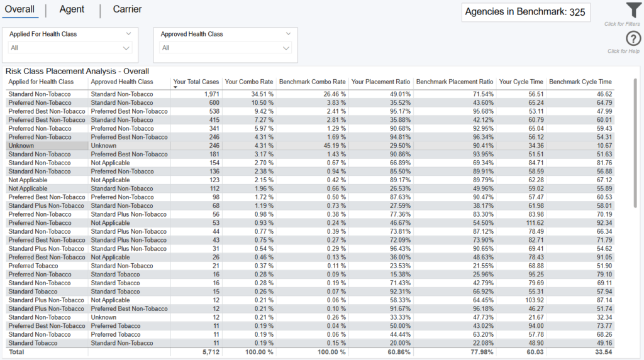Expand Approved Health Class slicer chevron
The height and width of the screenshot is (360, 644).
[289, 34]
